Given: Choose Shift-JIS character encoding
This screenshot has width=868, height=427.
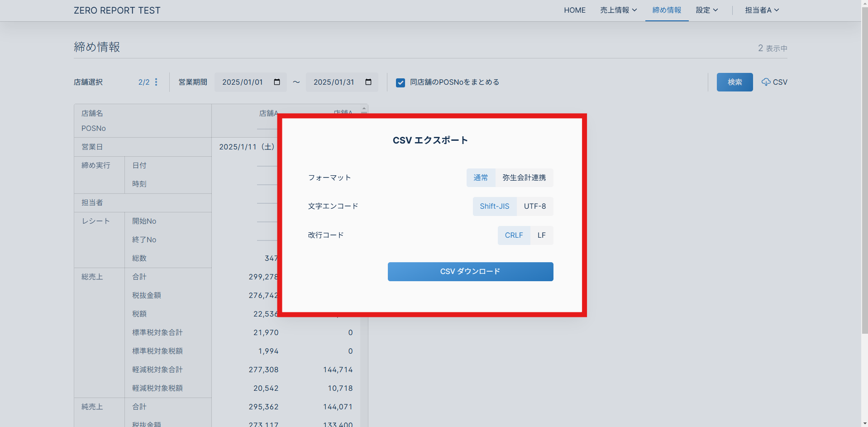Looking at the screenshot, I should coord(494,206).
